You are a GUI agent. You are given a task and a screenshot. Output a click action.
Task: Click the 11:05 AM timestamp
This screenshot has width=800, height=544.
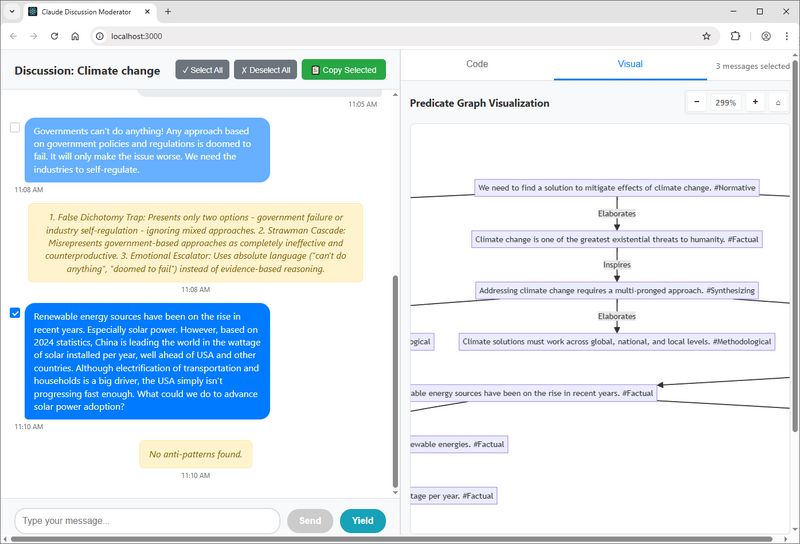tap(363, 104)
